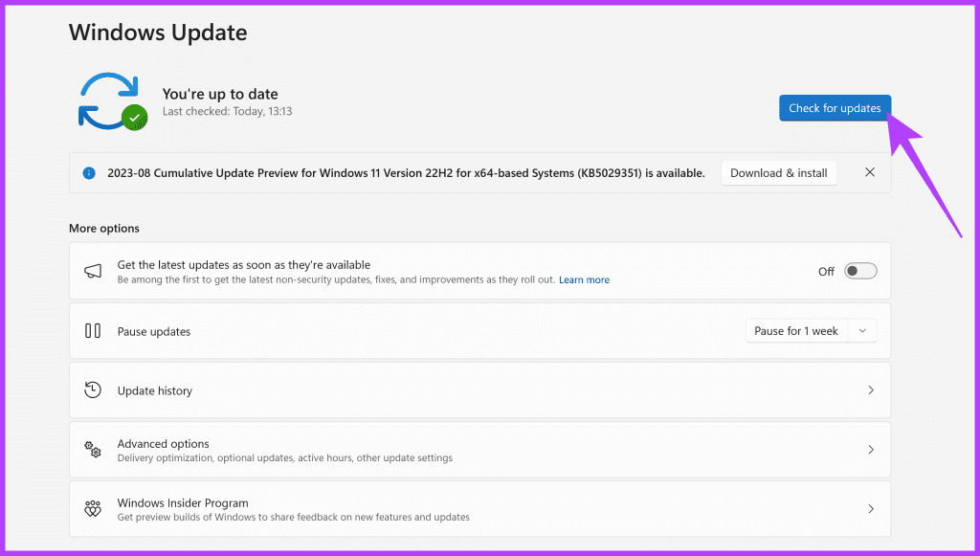Open the Learn more link
This screenshot has width=980, height=556.
[584, 279]
